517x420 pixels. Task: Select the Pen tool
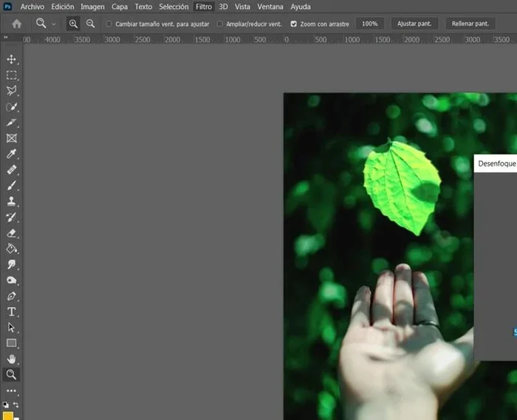pos(12,296)
